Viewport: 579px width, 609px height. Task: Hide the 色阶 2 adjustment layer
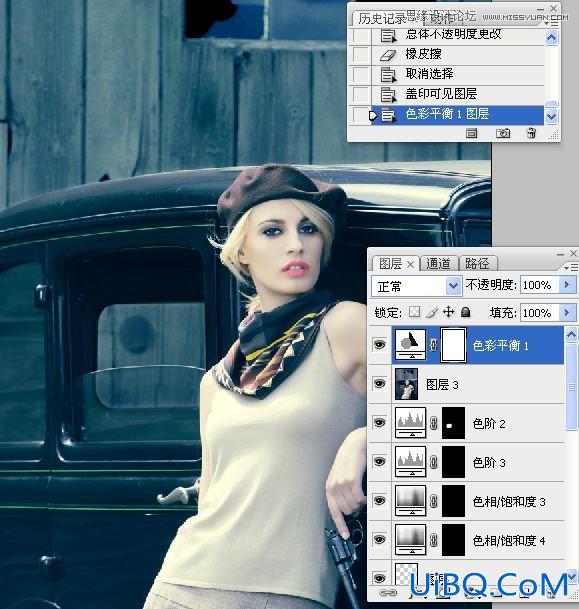coord(379,423)
